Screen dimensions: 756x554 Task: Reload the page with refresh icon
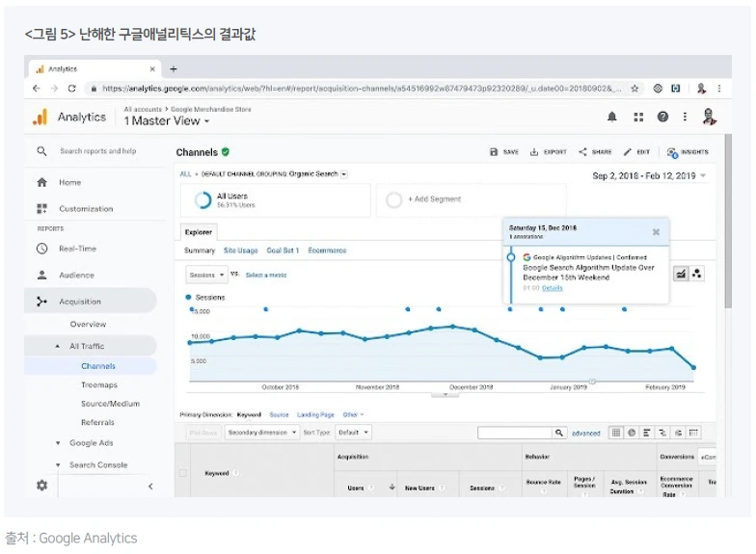[71, 89]
